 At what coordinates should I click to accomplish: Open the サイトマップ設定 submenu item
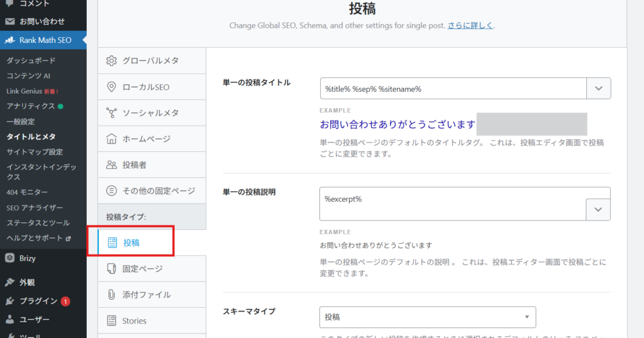coord(35,152)
